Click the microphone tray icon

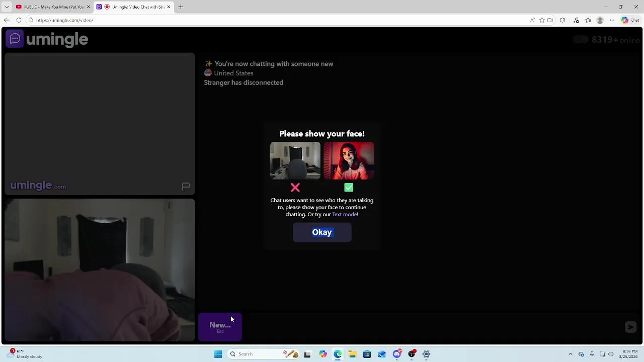pyautogui.click(x=592, y=354)
